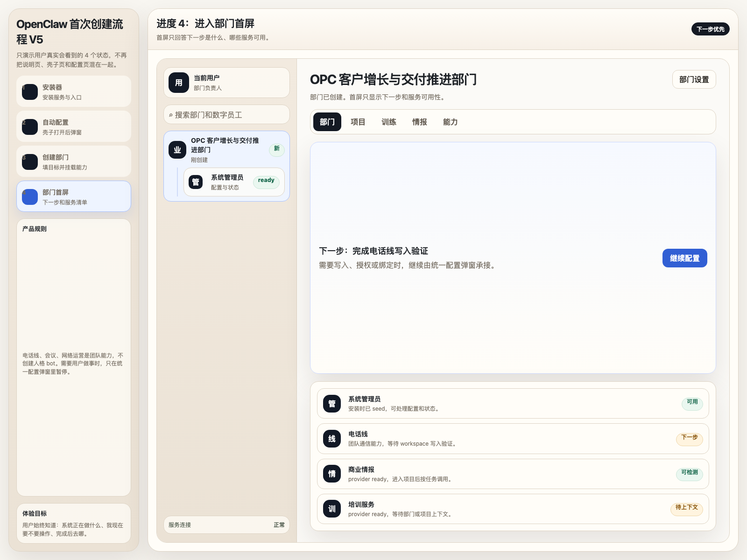This screenshot has height=560, width=747.
Task: Click the 体验目标 heading
Action: click(x=35, y=513)
